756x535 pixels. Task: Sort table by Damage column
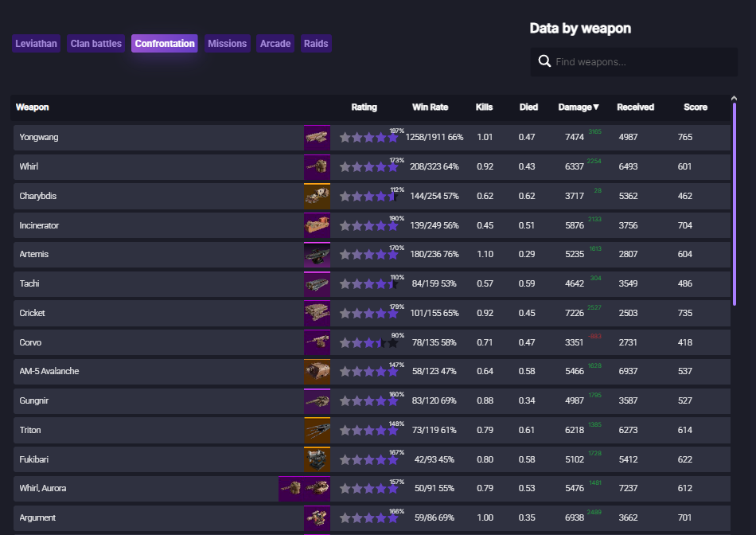click(579, 107)
